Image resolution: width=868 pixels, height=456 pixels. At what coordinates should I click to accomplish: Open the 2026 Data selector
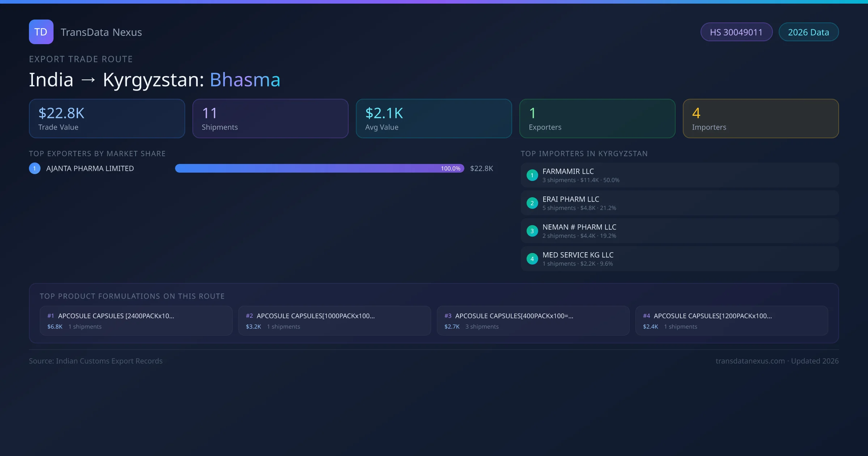[808, 32]
